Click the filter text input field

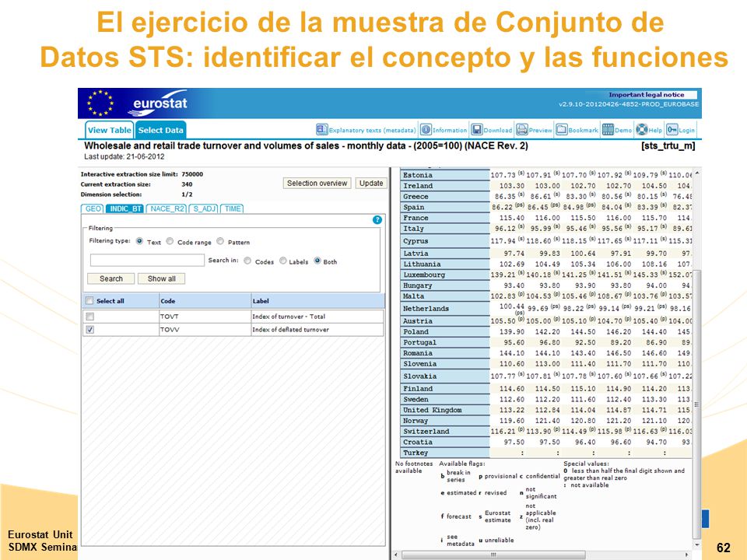[147, 260]
